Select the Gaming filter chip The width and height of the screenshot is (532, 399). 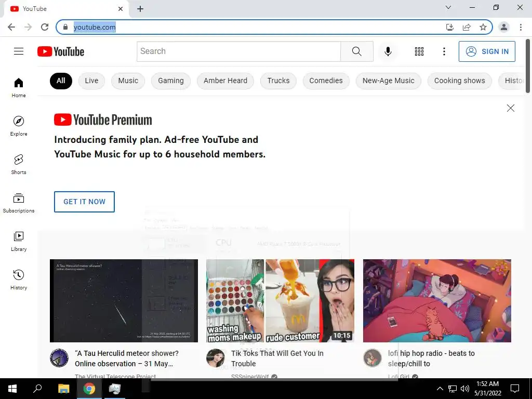click(x=170, y=81)
